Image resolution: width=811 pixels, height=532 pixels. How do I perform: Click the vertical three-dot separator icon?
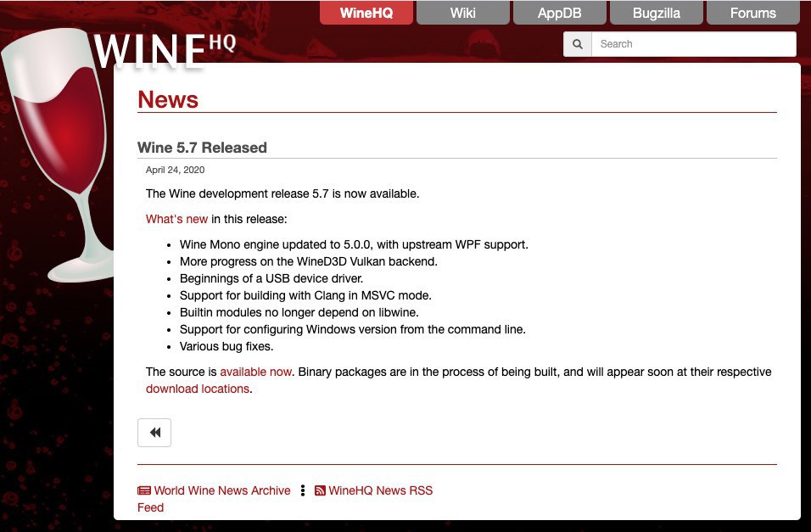pos(303,490)
